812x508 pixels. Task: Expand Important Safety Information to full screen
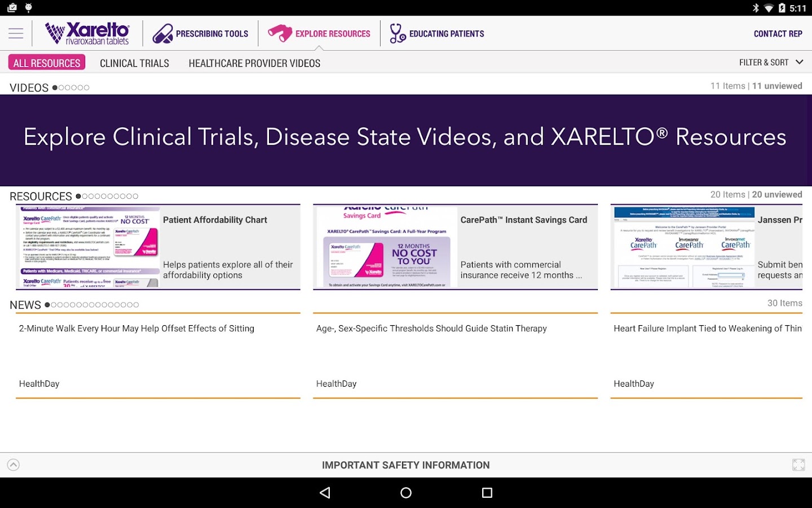point(798,465)
